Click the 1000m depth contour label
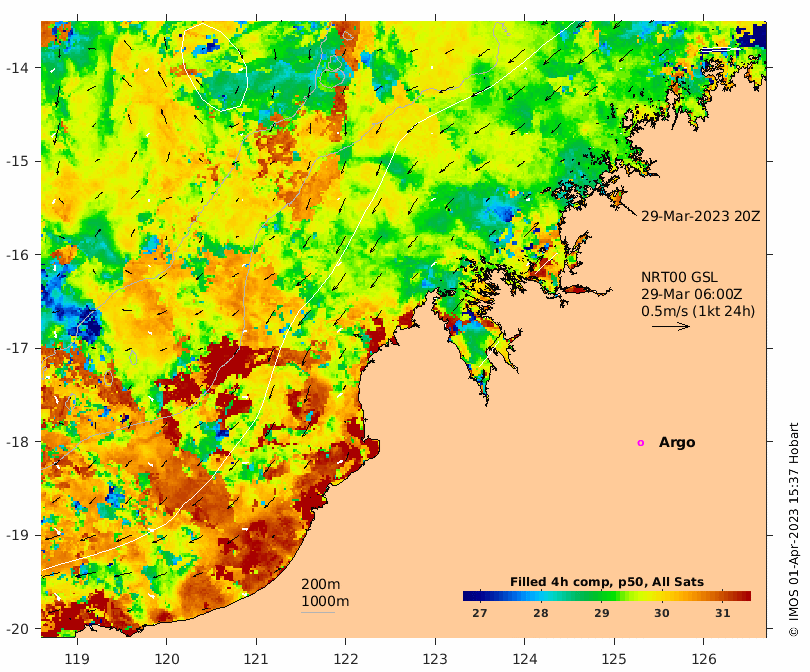 pos(325,601)
